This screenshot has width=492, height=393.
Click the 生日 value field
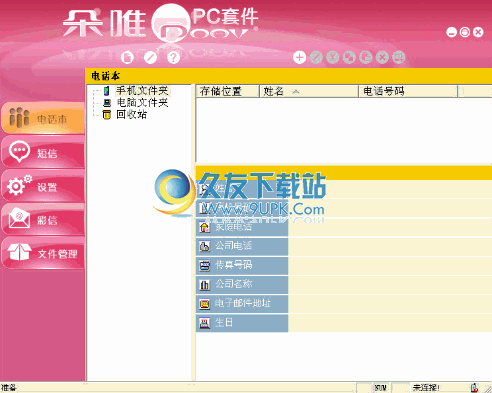[x=390, y=323]
